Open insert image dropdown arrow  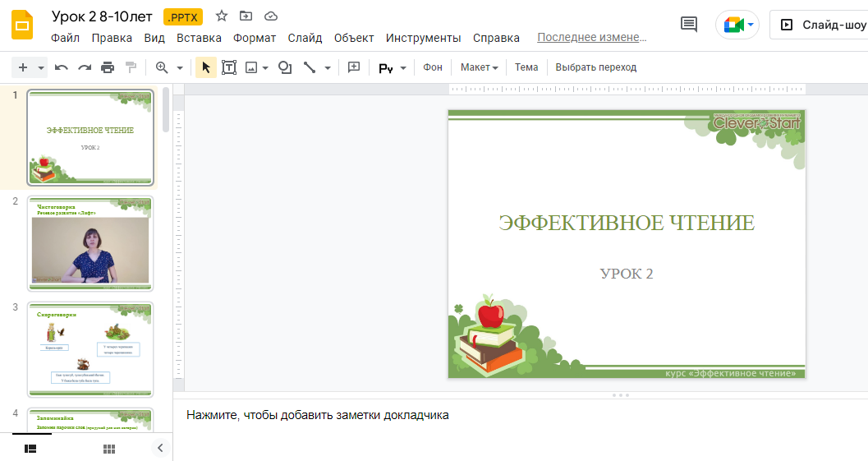point(266,68)
